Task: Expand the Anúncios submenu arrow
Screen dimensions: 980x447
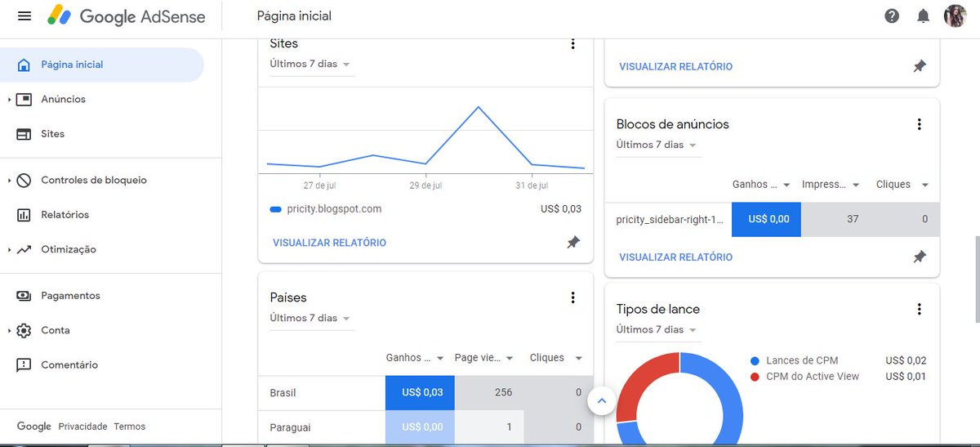Action: pos(9,100)
